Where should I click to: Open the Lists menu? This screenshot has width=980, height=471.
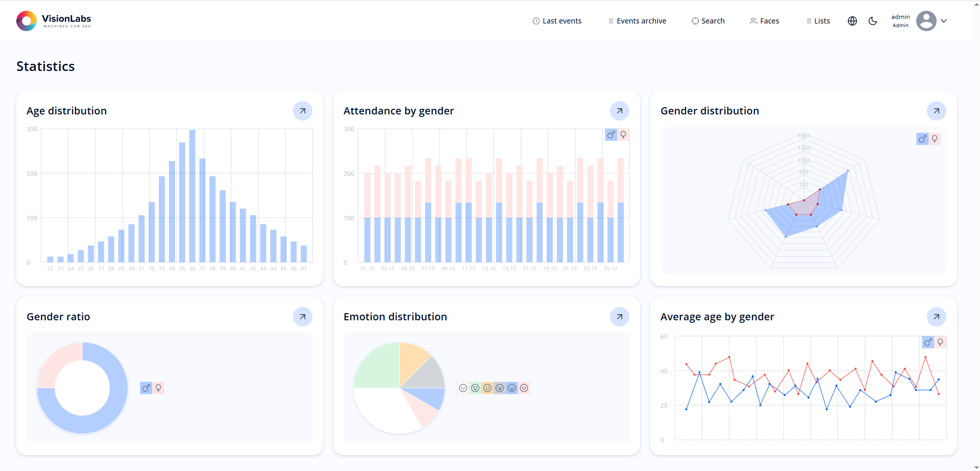[x=818, y=21]
